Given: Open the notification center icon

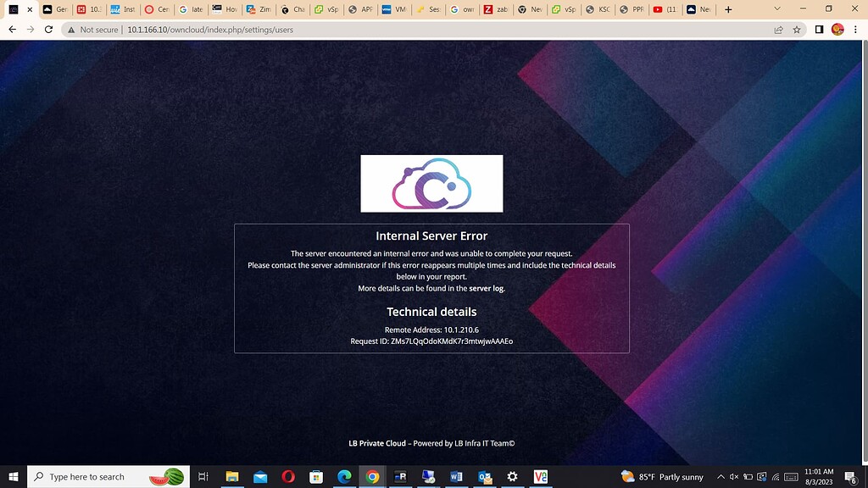Looking at the screenshot, I should pos(851,476).
